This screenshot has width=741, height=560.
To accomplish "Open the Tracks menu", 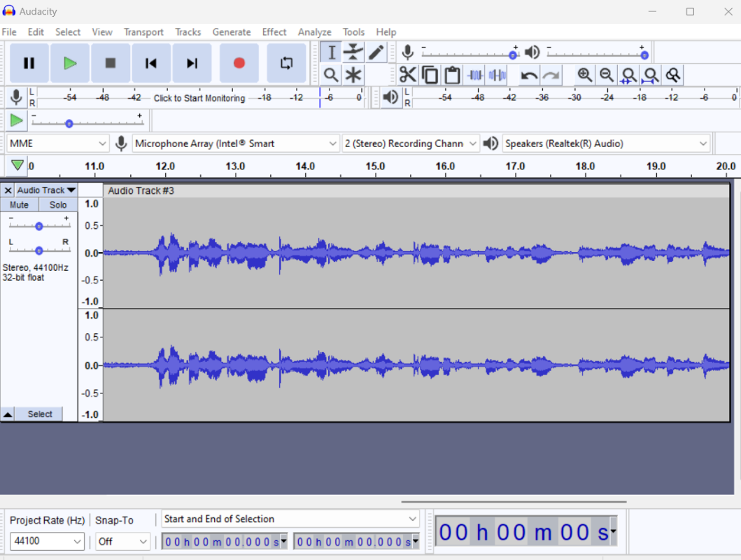I will click(188, 32).
